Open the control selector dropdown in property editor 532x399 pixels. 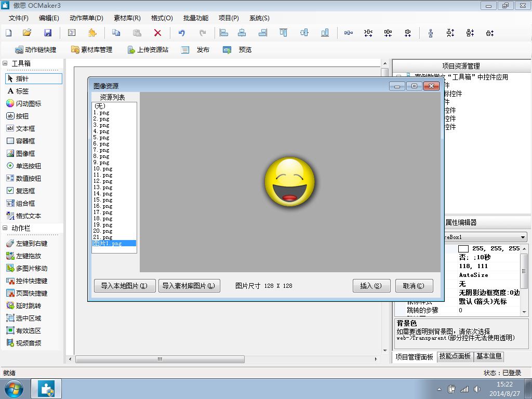[x=523, y=237]
